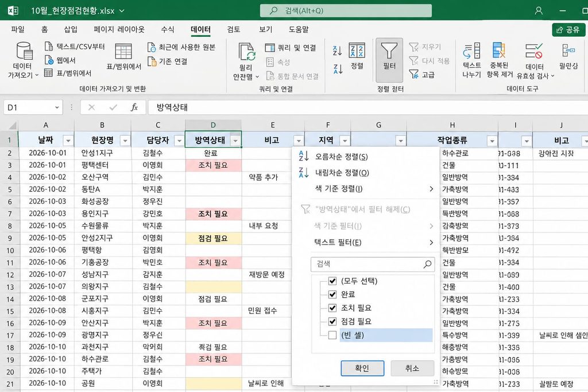Click the small 표/범위에서 item under 웹에서
The width and height of the screenshot is (588, 392).
click(68, 73)
